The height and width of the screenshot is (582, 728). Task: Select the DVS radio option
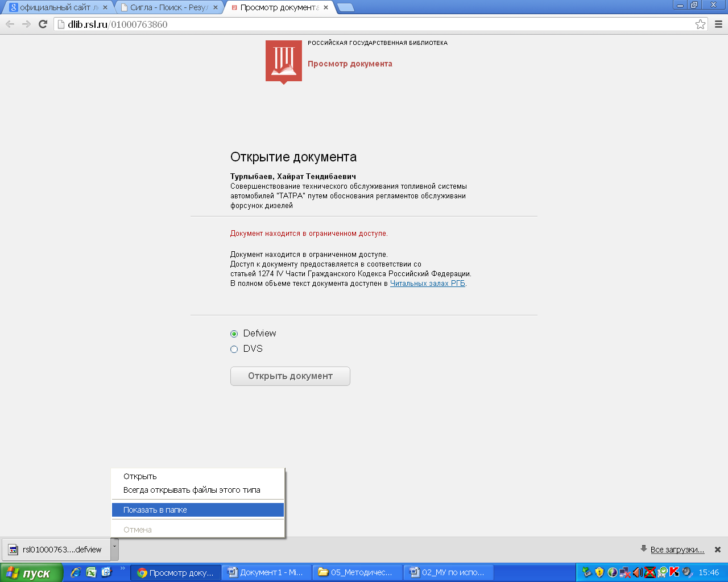coord(234,349)
